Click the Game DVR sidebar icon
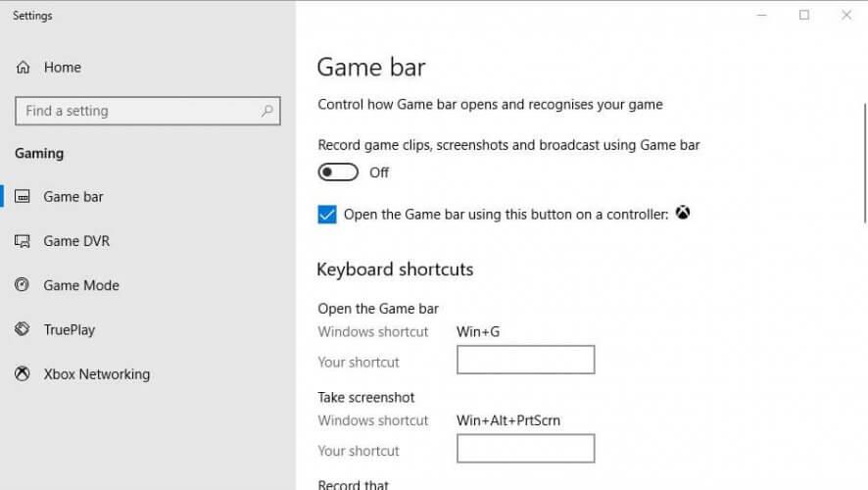868x490 pixels. coord(23,241)
